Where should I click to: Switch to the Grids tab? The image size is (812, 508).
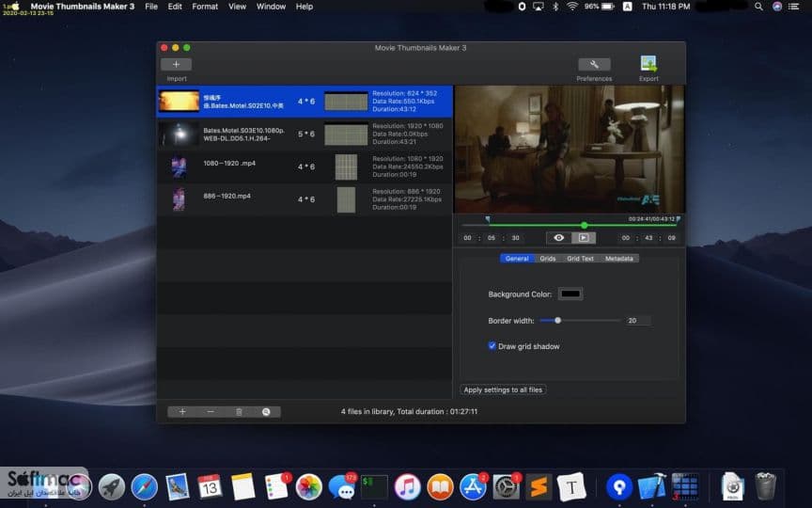pyautogui.click(x=547, y=258)
